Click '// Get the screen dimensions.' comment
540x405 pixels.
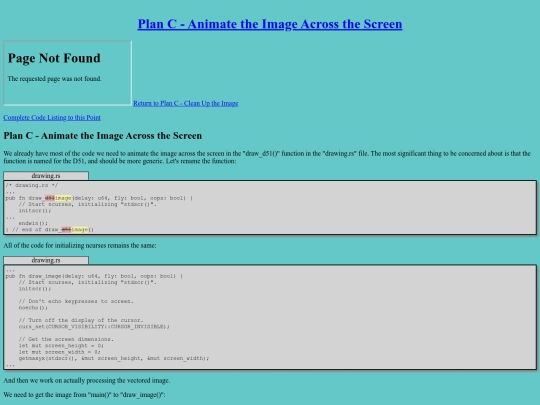click(66, 339)
